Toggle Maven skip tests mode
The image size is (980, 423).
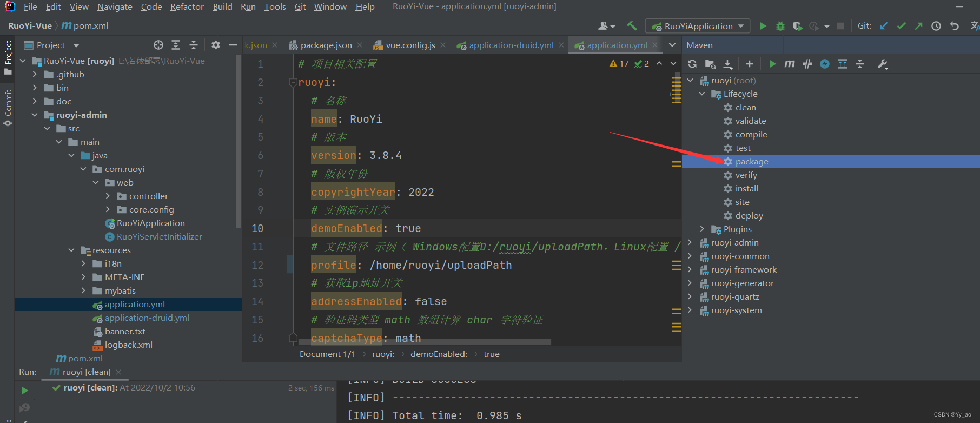[825, 64]
